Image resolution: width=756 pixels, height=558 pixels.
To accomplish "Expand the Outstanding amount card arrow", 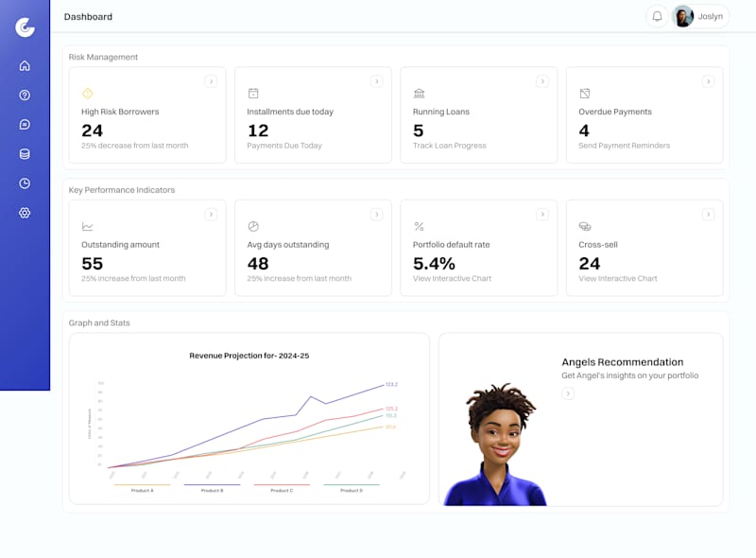I will click(x=211, y=215).
